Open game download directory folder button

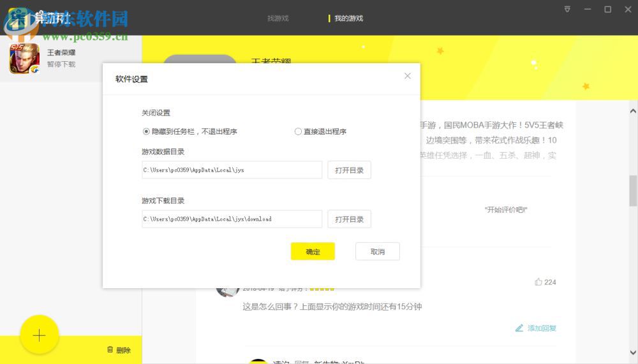349,219
